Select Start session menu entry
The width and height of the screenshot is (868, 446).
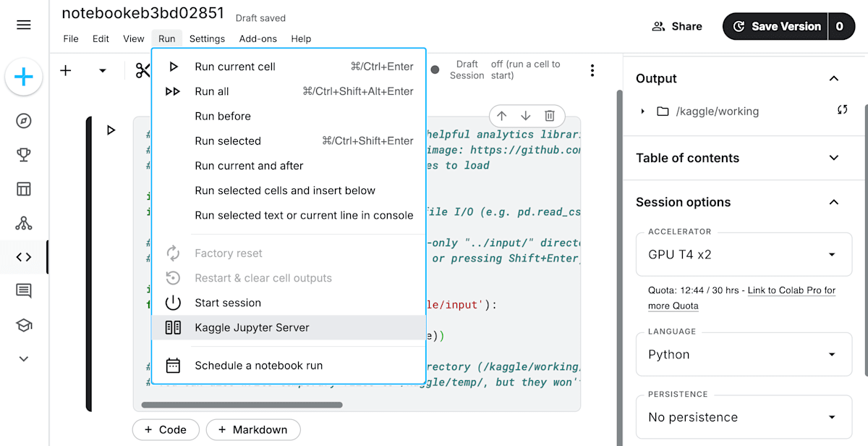(x=289, y=303)
